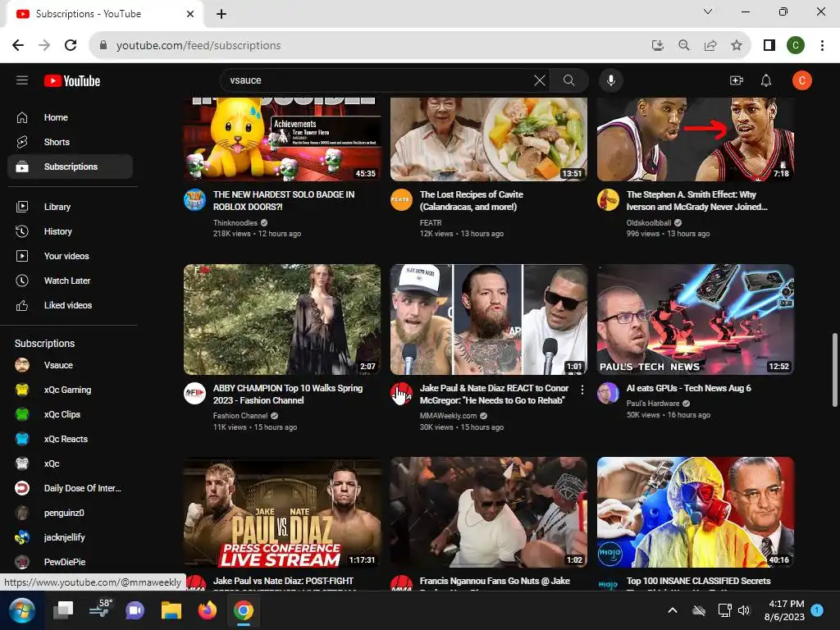Open Library in sidebar
The height and width of the screenshot is (630, 840).
pos(71,207)
